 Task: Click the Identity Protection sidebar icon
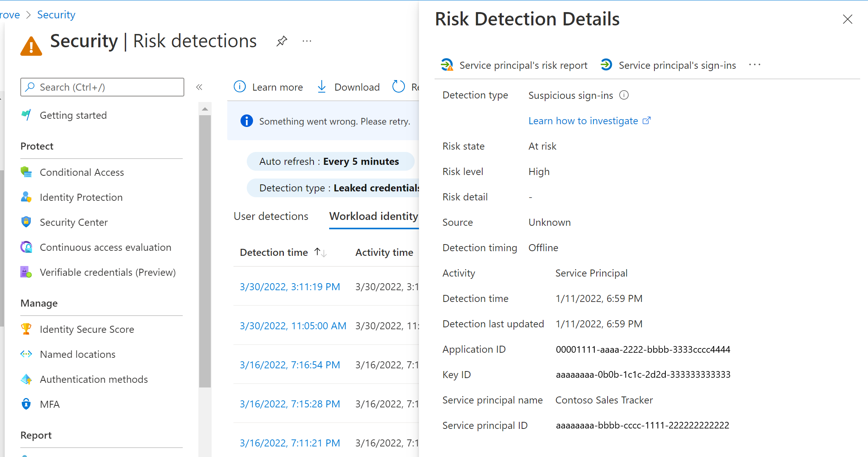point(27,198)
